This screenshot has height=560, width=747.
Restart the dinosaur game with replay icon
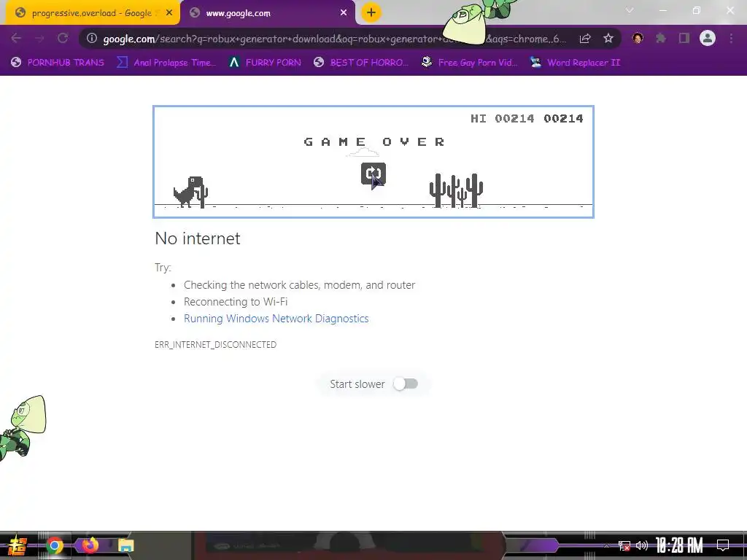click(373, 174)
